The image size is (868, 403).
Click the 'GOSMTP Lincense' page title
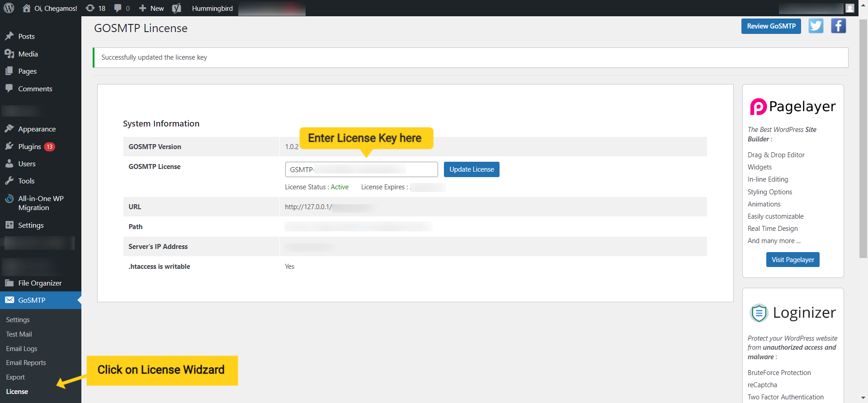point(141,28)
